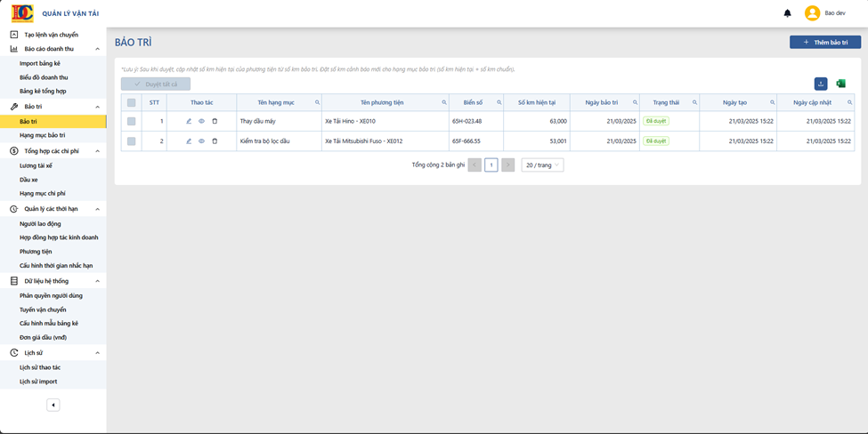View details of Thay dầu máy row
The width and height of the screenshot is (868, 434).
201,121
